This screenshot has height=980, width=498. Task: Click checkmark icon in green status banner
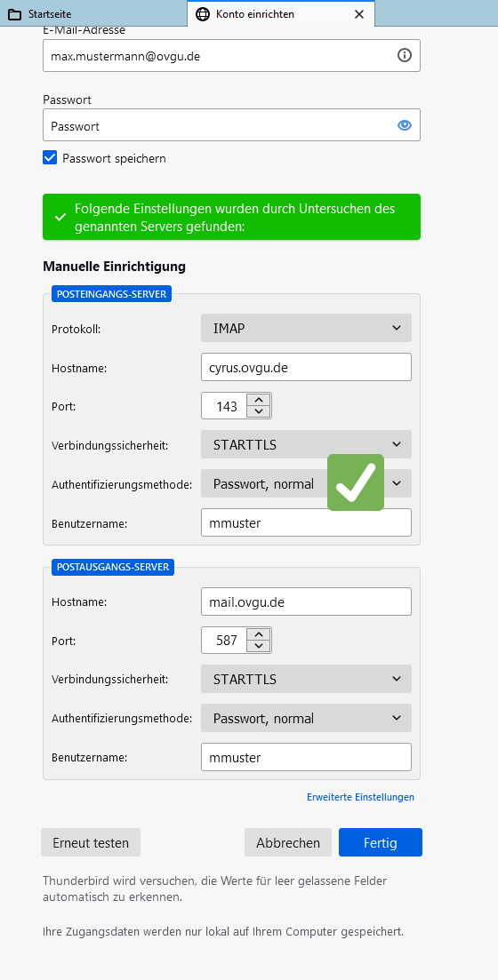point(60,217)
